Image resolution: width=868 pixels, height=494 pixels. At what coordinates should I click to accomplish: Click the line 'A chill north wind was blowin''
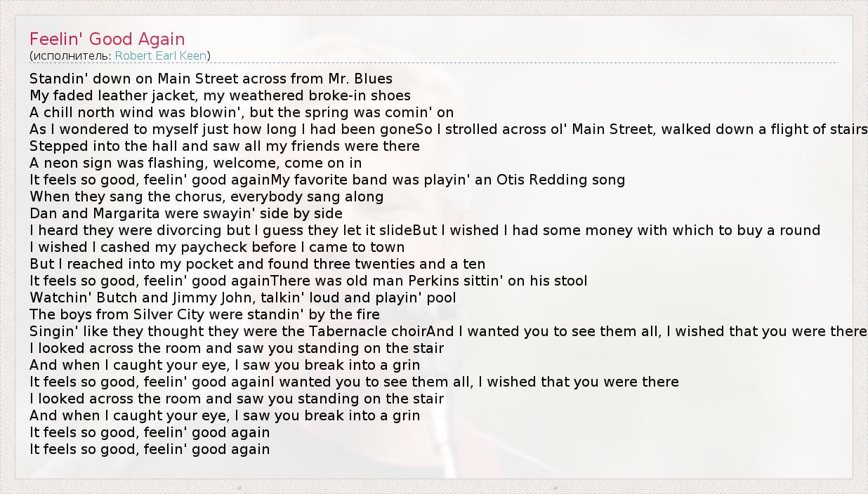click(x=242, y=112)
